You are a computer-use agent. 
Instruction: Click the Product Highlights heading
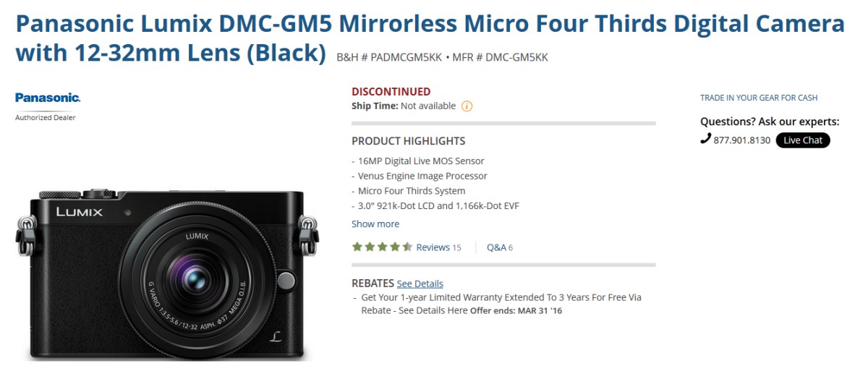pos(409,141)
